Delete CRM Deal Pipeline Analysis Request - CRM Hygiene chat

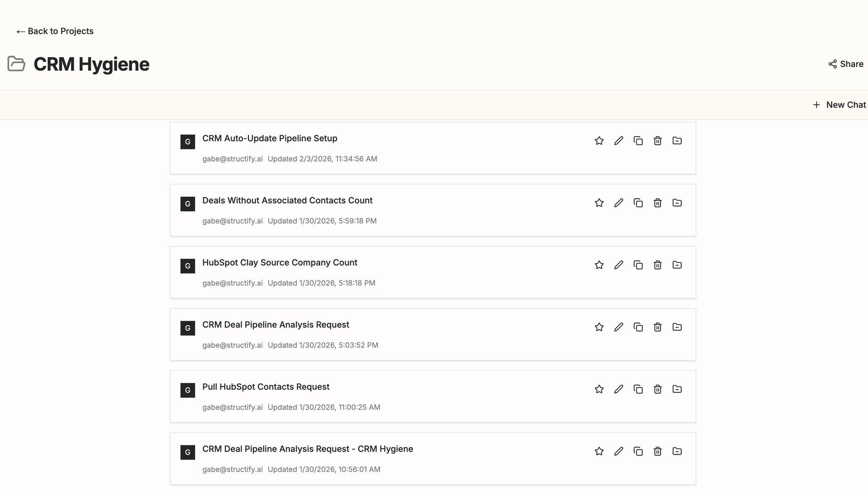[657, 451]
